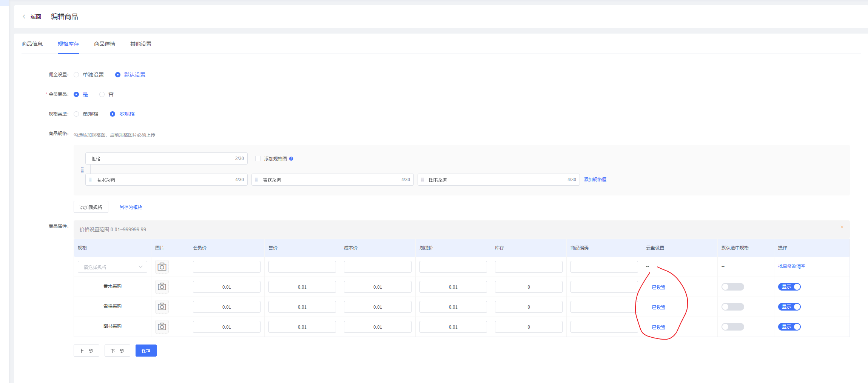Click 下一步 button
This screenshot has width=868, height=383.
pyautogui.click(x=117, y=351)
